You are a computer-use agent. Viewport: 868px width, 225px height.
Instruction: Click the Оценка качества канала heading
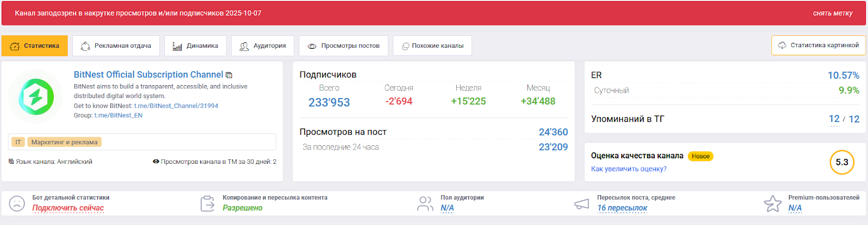click(637, 156)
